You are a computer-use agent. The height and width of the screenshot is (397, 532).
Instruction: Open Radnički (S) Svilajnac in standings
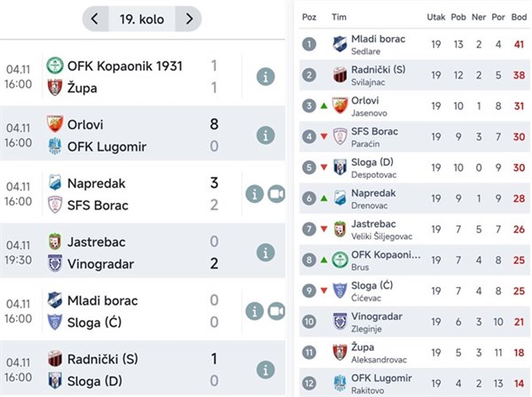[379, 74]
